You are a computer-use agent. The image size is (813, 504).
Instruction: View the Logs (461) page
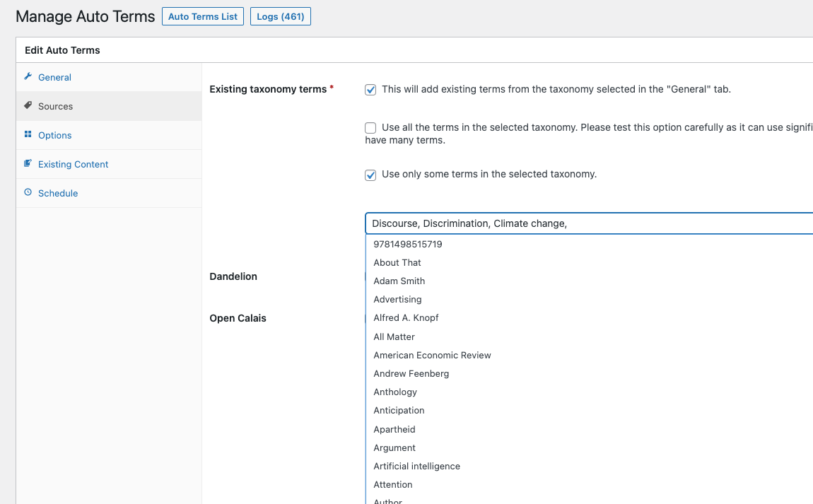(281, 16)
